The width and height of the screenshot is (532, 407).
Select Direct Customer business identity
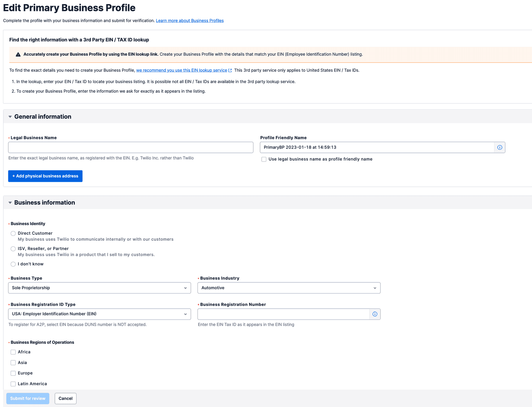(x=13, y=233)
